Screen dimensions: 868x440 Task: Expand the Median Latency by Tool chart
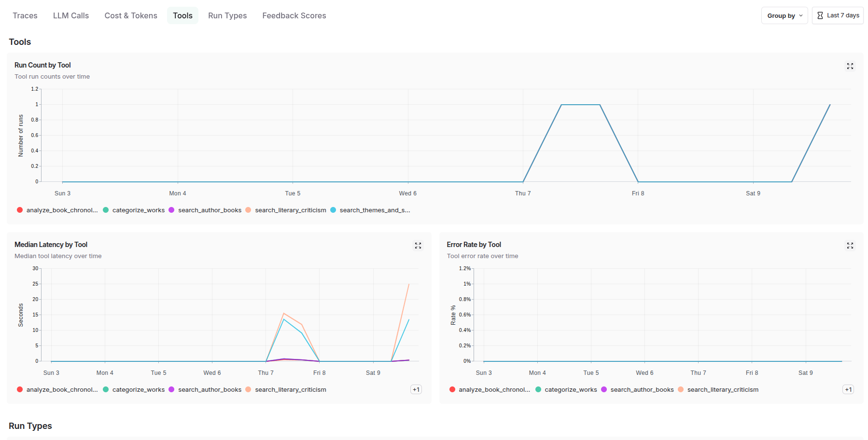tap(418, 246)
